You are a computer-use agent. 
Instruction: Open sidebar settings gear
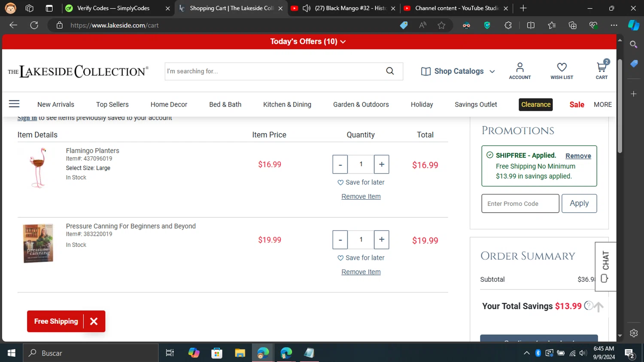point(634,333)
